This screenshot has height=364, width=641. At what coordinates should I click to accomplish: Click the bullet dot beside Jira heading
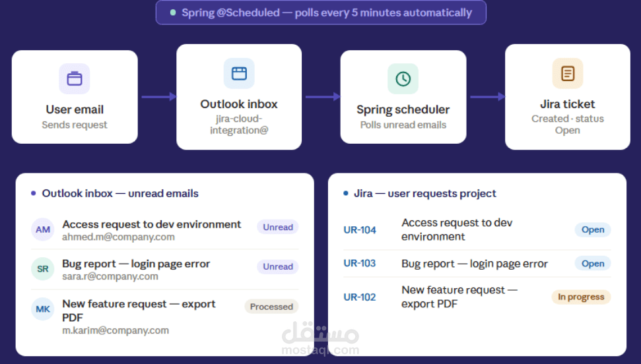click(346, 193)
